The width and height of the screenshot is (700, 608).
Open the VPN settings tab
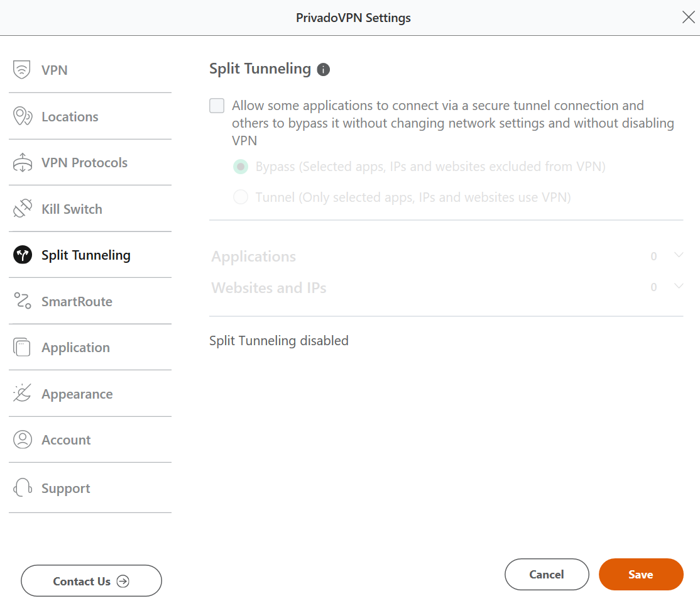55,70
